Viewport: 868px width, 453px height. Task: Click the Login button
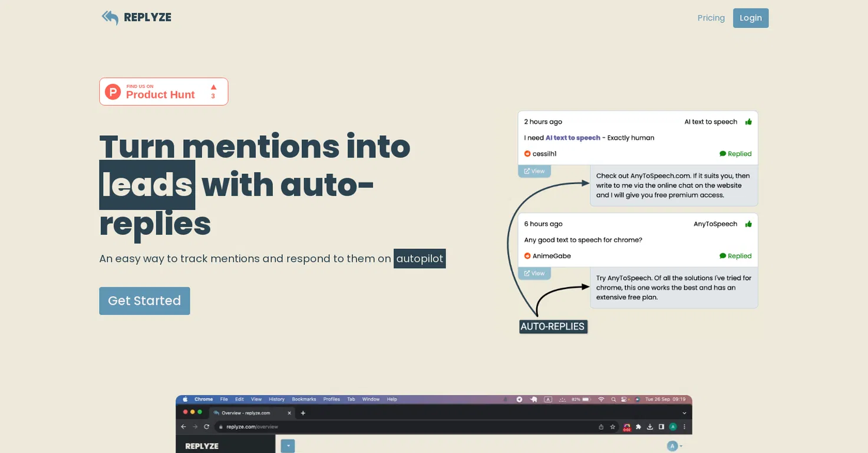[x=751, y=18]
